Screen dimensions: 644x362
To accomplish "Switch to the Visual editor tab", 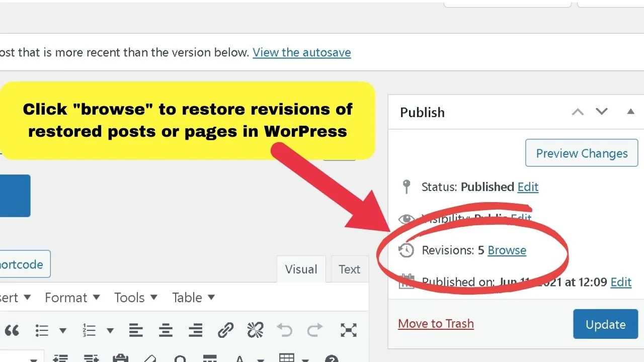I will (x=301, y=269).
